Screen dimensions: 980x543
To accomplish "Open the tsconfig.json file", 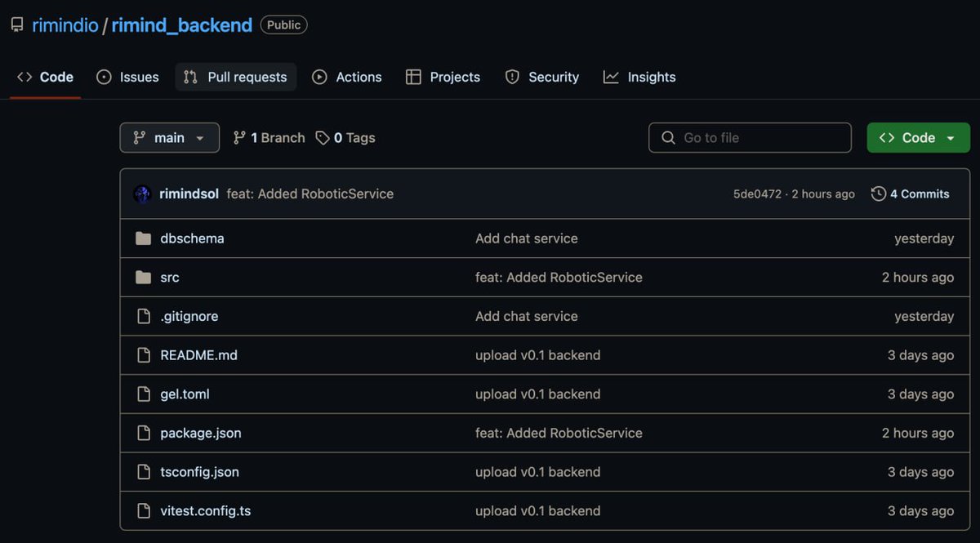I will point(199,472).
